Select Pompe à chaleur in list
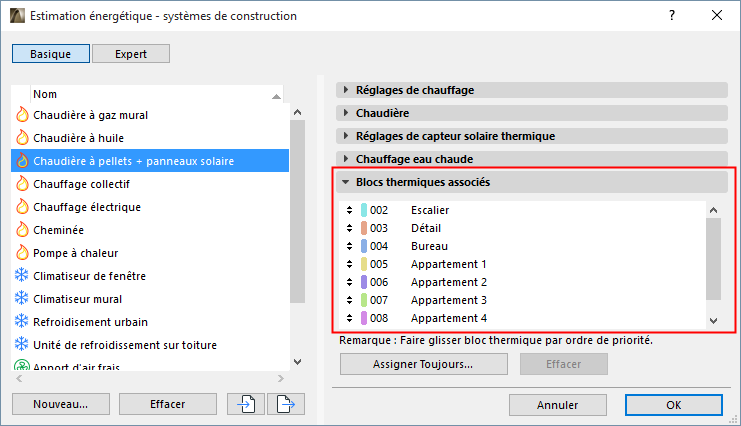This screenshot has height=426, width=741. (150, 253)
